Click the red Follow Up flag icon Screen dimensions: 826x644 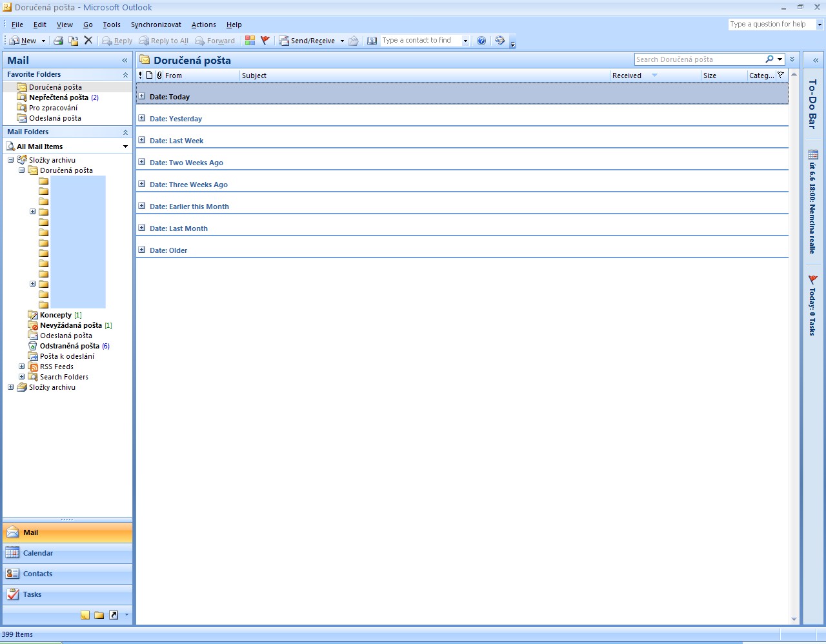pyautogui.click(x=265, y=41)
